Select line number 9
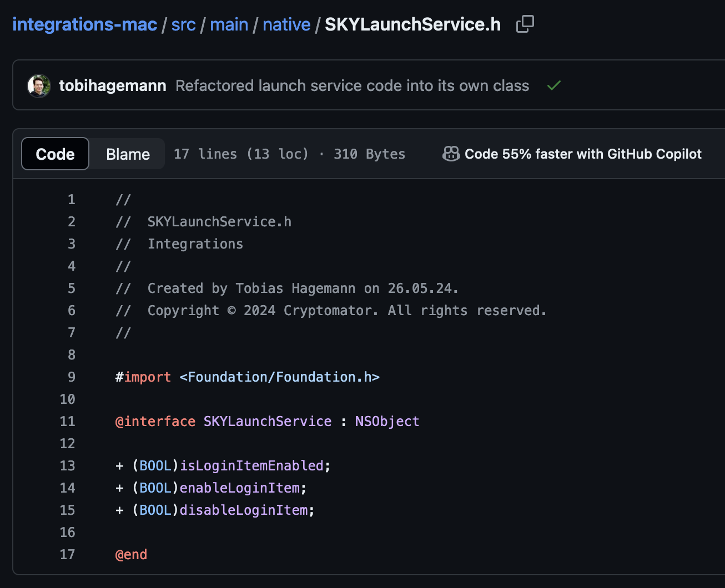Viewport: 725px width, 588px height. click(x=71, y=377)
